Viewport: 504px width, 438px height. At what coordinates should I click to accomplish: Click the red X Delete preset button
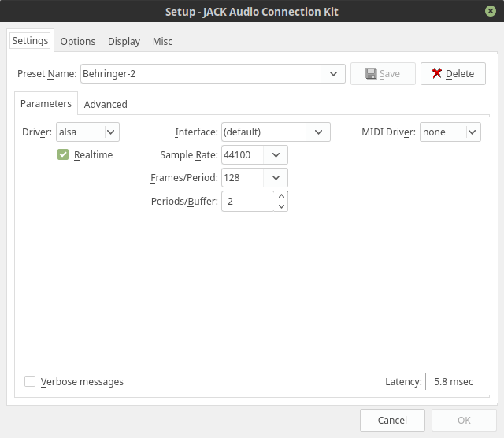point(453,74)
